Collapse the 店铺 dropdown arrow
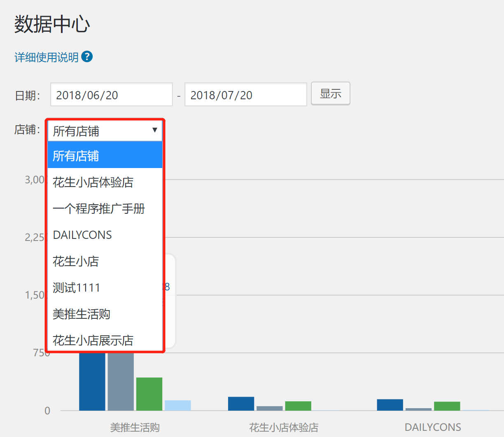Screen dimensions: 504x437 [155, 130]
